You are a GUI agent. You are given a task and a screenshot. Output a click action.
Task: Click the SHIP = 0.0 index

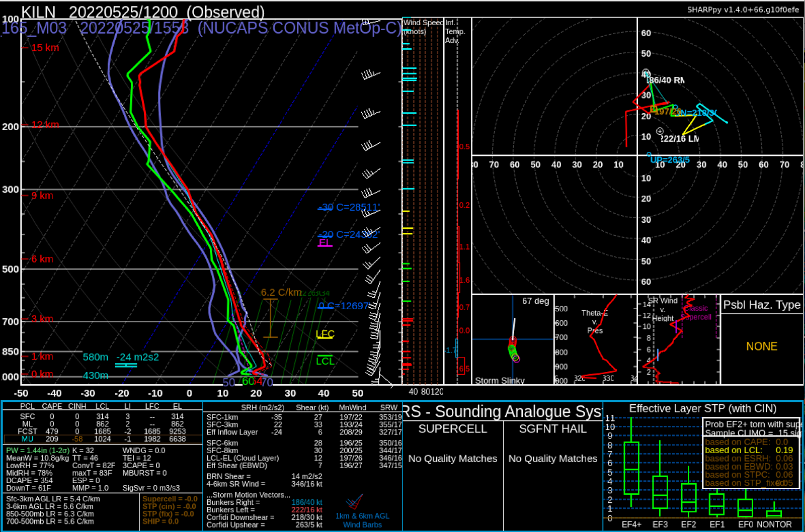pos(160,521)
